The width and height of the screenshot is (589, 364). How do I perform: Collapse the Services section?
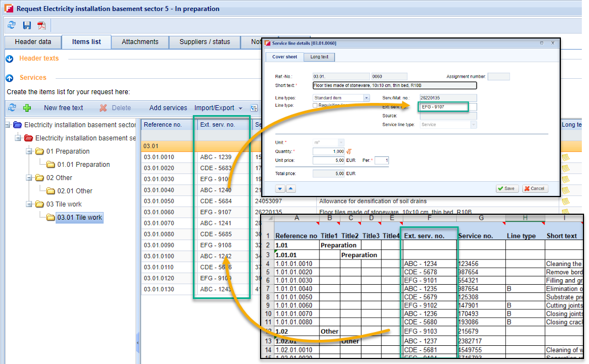(x=9, y=78)
